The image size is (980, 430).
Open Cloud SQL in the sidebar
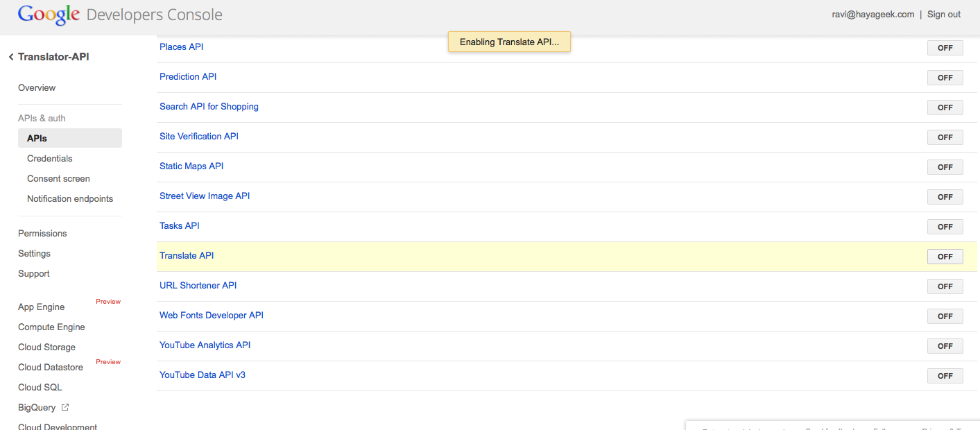click(40, 388)
